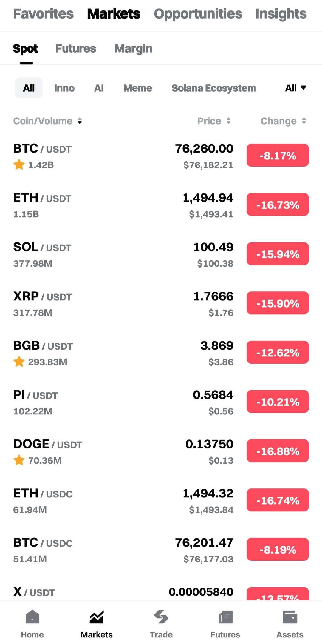
Task: Sort list by Coin/Volume arrows
Action: click(80, 121)
